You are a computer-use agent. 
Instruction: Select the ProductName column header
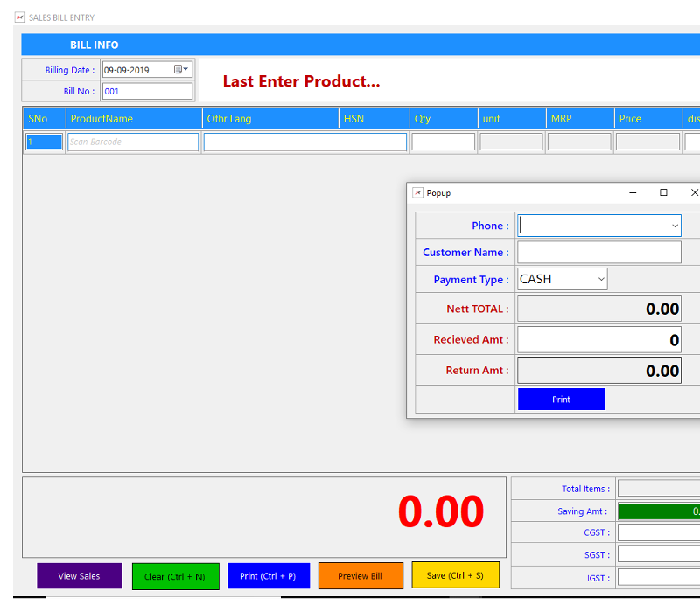click(135, 119)
